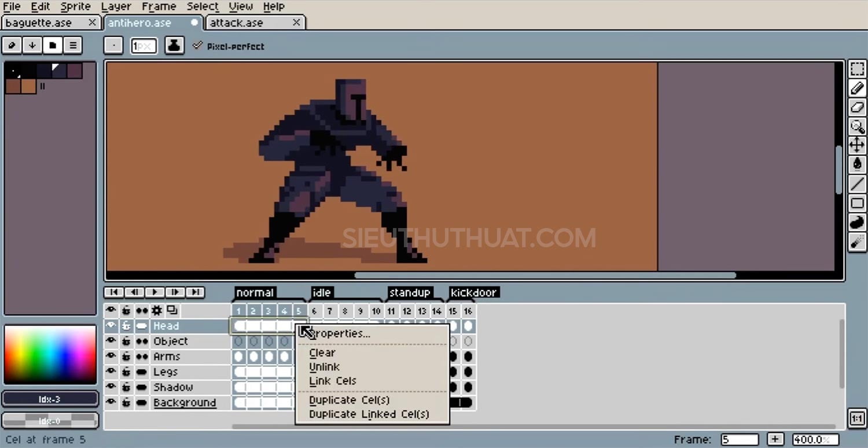Viewport: 868px width, 448px height.
Task: Activate the Rectangular Marquee tool
Action: point(856,68)
